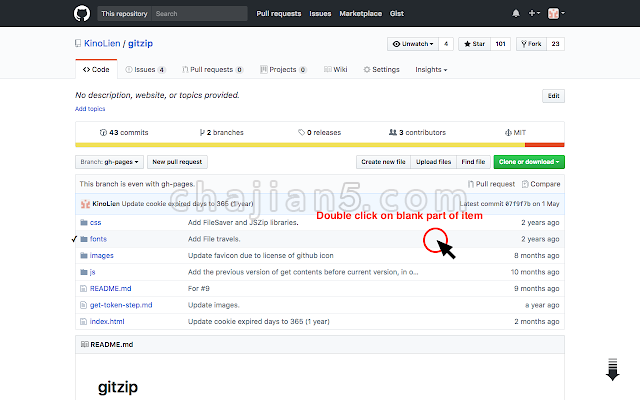Image resolution: width=640 pixels, height=400 pixels.
Task: View the 23 forks count
Action: [x=556, y=44]
